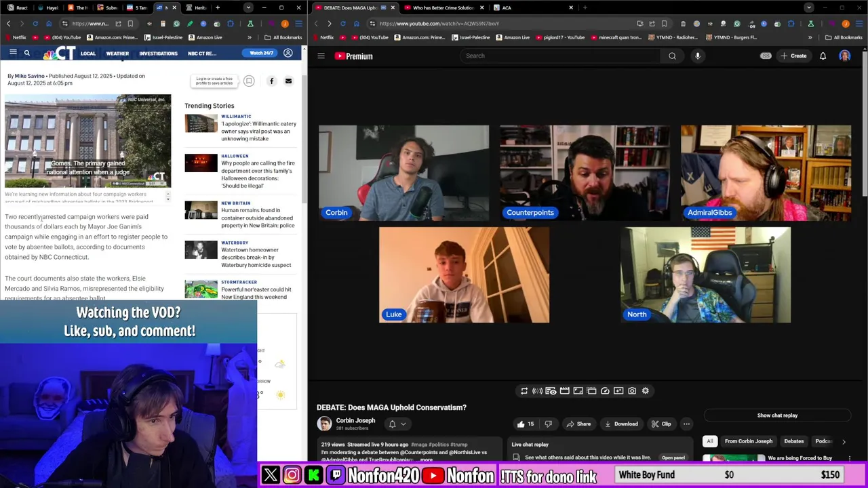
Task: Open Watertown homeowner story thumbnail
Action: [201, 250]
